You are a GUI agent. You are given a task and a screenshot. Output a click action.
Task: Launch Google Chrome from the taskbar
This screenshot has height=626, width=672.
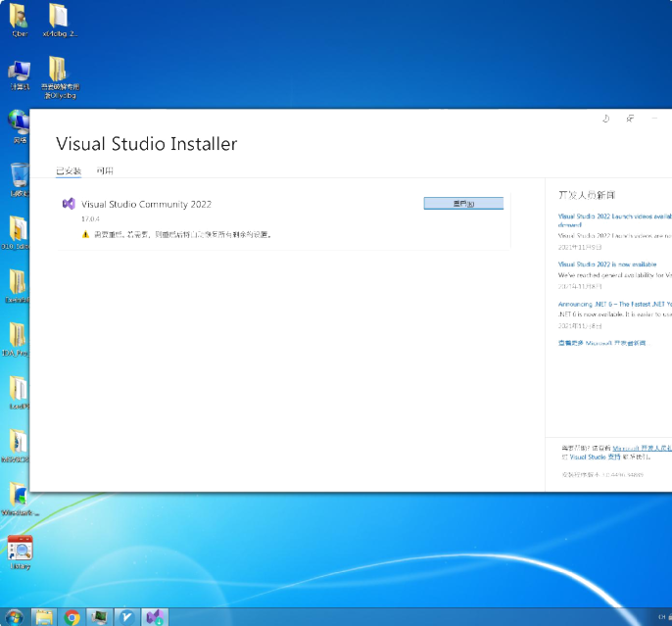(72, 617)
